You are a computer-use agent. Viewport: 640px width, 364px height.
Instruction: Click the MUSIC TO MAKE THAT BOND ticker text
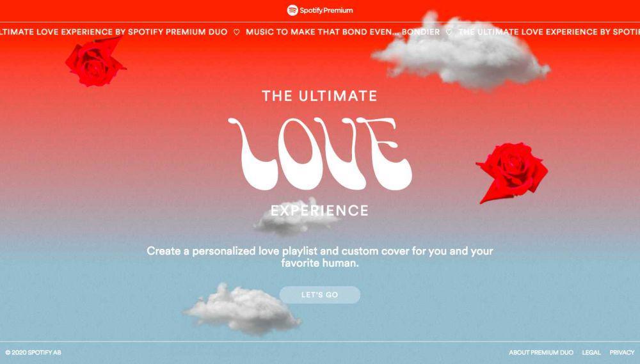tap(343, 32)
